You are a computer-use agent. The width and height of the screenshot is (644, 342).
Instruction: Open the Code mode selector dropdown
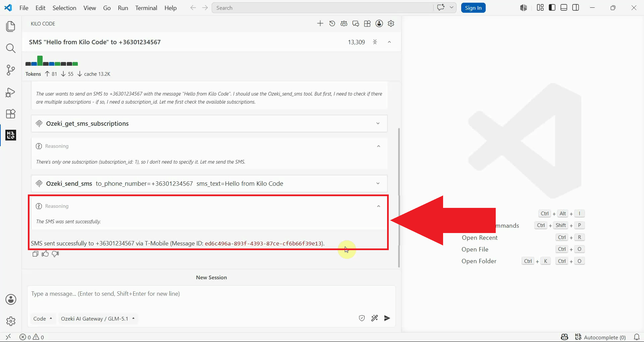pyautogui.click(x=43, y=319)
